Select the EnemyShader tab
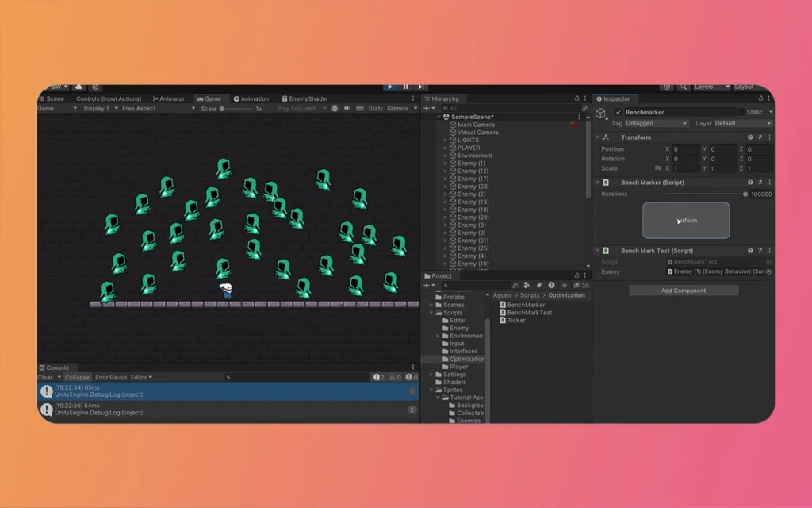 pyautogui.click(x=306, y=98)
